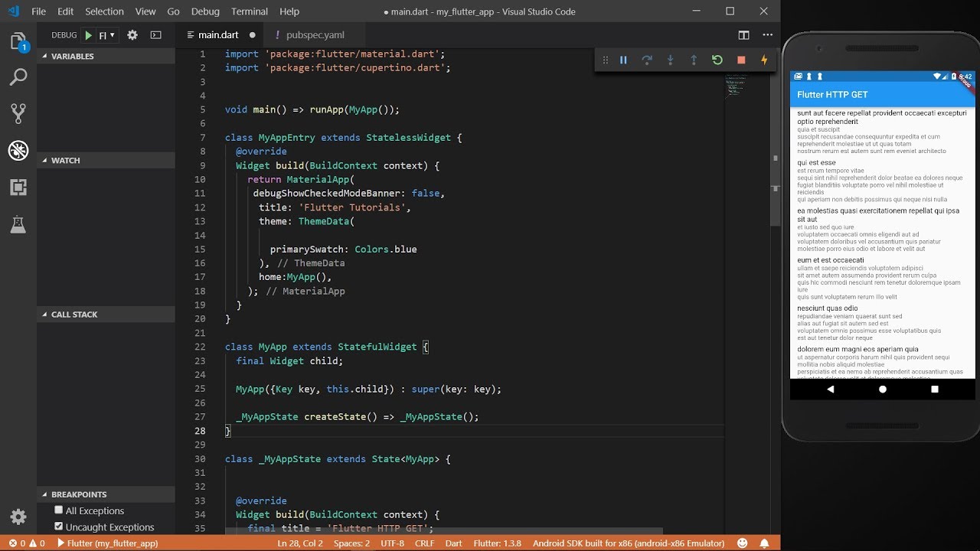Change line ending CRLF setting

(425, 543)
